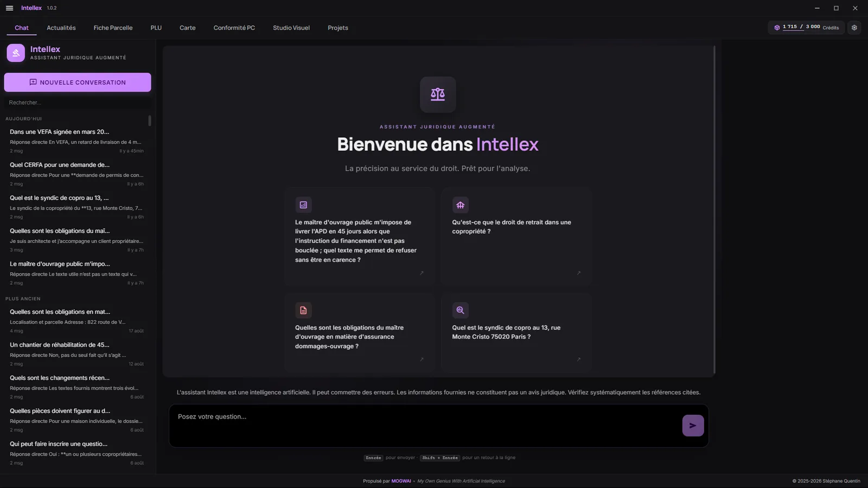868x488 pixels.
Task: Open conversation 'Un chantier de réhabilitation de 45...'
Action: pyautogui.click(x=76, y=354)
